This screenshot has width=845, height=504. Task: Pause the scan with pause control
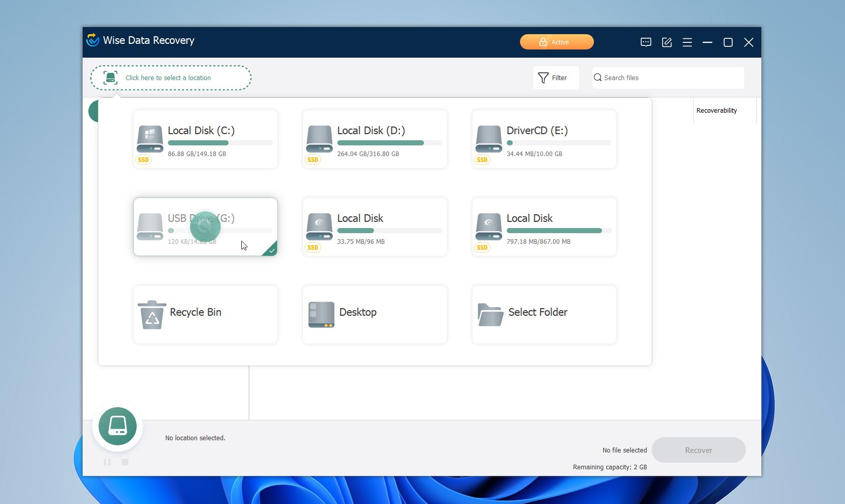coord(107,462)
